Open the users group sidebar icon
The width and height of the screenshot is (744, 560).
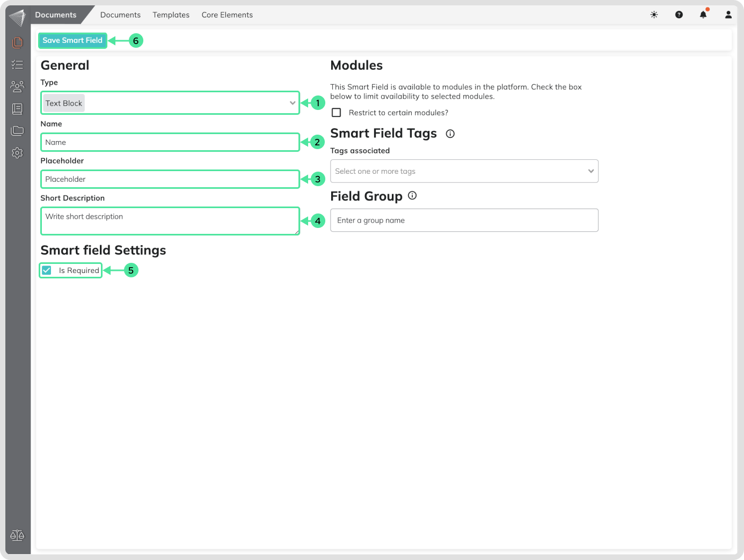click(17, 86)
